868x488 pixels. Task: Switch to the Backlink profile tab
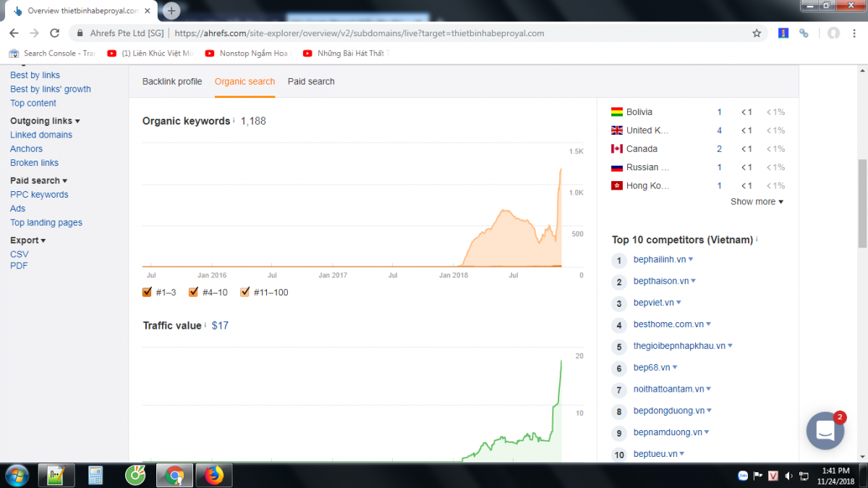172,82
